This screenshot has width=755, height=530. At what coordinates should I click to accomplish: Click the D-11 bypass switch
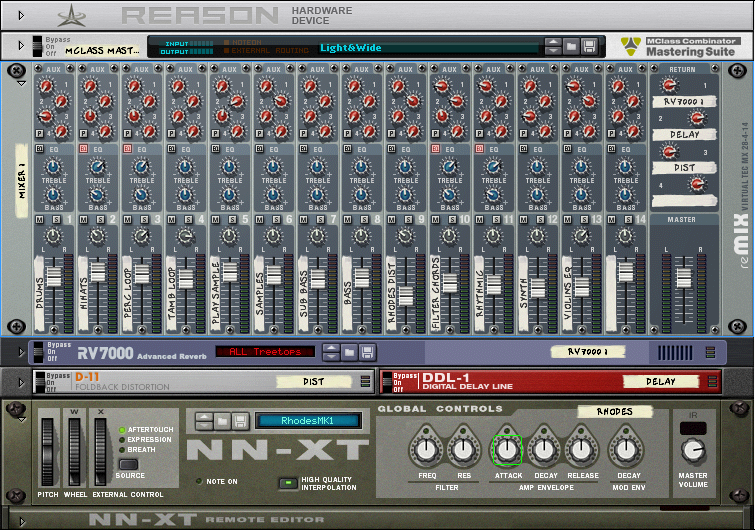click(38, 383)
